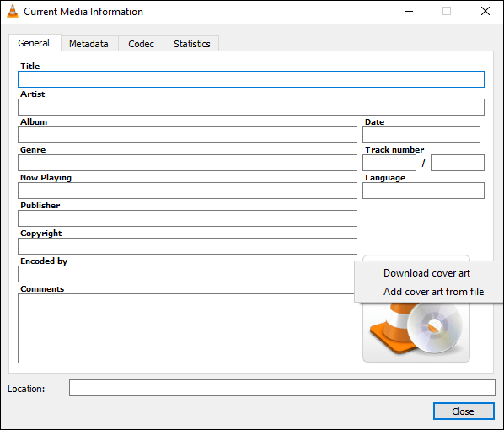504x430 pixels.
Task: Select the Date field
Action: coord(421,135)
